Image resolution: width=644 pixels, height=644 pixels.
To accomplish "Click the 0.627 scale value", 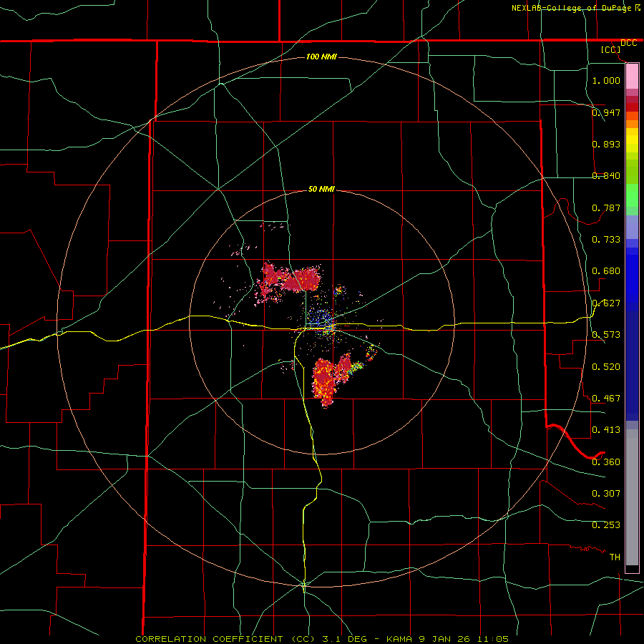I will pyautogui.click(x=606, y=303).
